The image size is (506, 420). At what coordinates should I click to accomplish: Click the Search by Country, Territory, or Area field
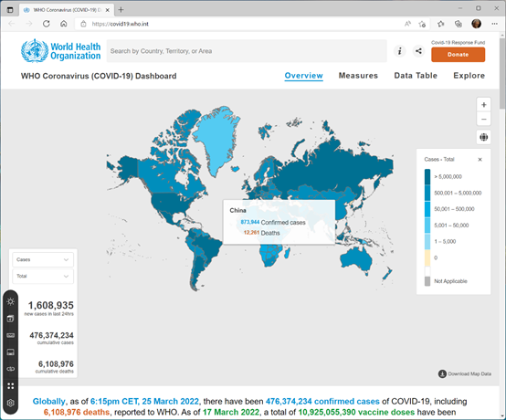(x=247, y=51)
